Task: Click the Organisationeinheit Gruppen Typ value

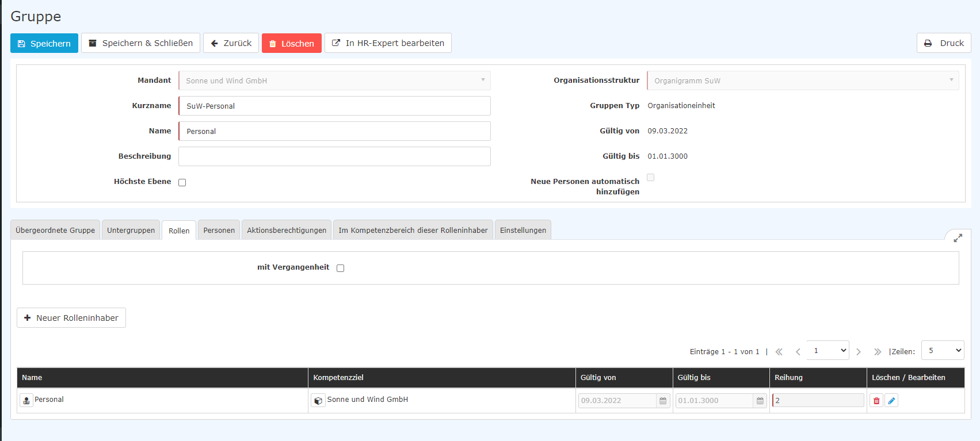Action: (681, 106)
